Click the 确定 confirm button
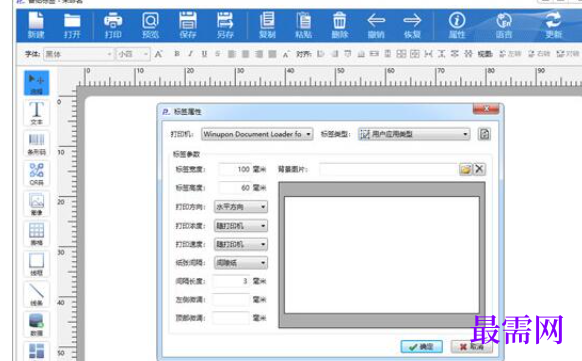This screenshot has height=361, width=582. tap(421, 347)
